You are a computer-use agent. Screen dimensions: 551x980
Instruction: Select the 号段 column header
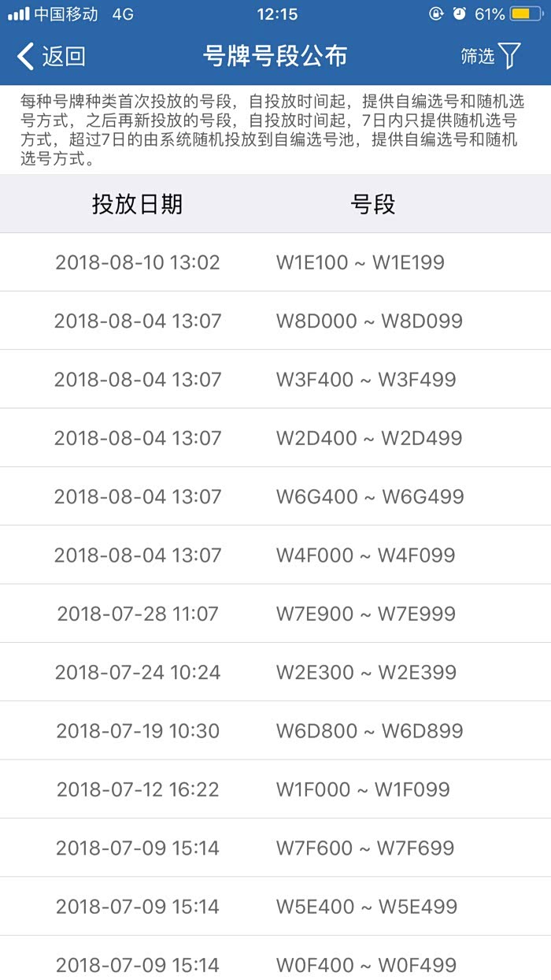pos(372,205)
